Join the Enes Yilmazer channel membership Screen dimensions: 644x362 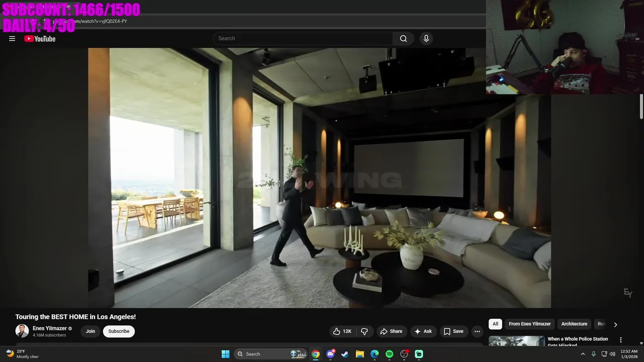pos(90,331)
